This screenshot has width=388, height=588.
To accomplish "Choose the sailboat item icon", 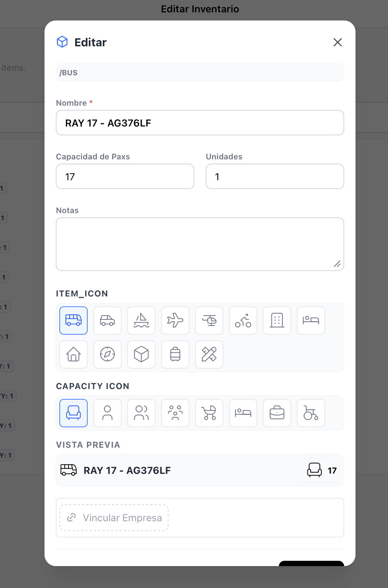I will 141,321.
